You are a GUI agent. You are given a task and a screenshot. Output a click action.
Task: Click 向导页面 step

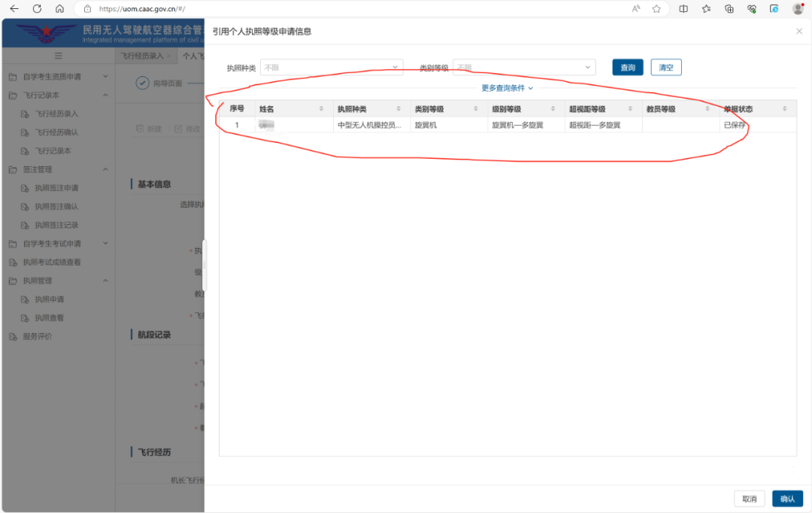click(x=159, y=83)
